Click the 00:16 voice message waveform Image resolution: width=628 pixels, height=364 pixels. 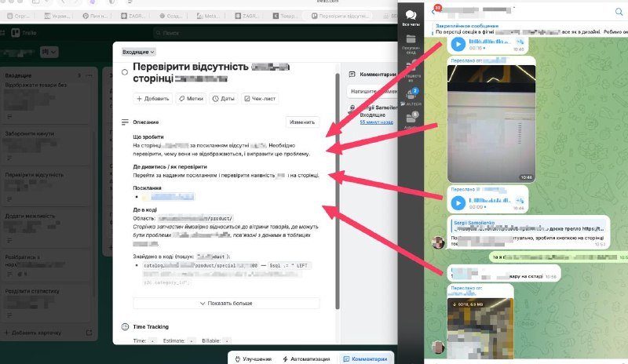tap(490, 42)
